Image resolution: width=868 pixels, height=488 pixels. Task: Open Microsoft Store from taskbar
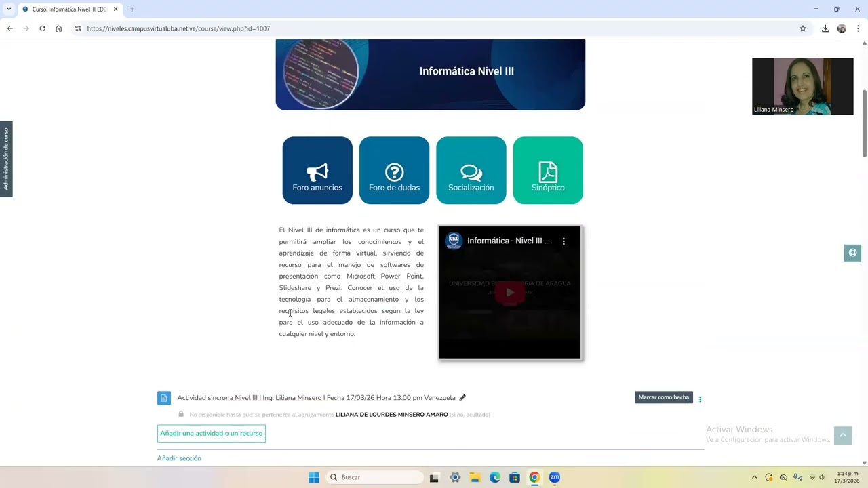(x=515, y=477)
